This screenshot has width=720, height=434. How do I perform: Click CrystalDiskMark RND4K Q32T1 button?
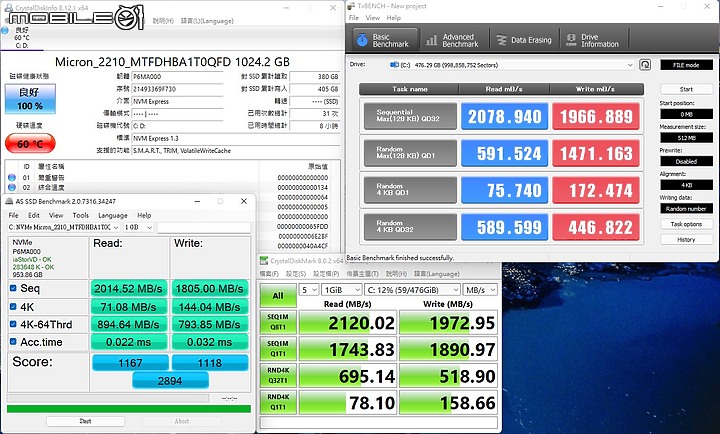[278, 375]
